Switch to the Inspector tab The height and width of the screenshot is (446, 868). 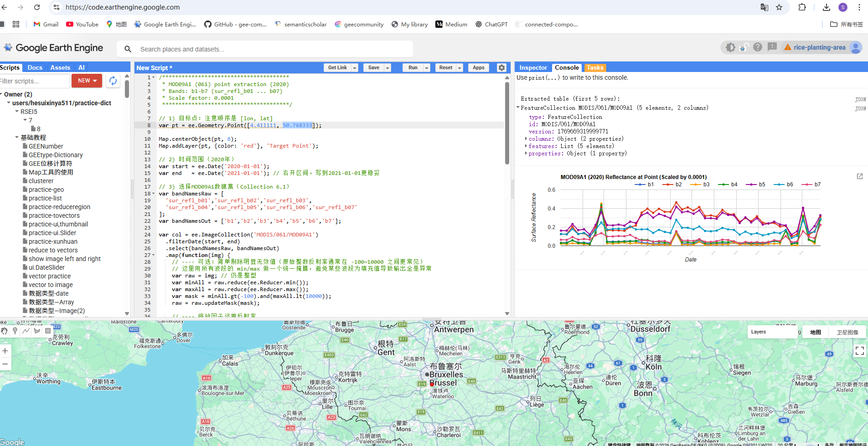[533, 67]
